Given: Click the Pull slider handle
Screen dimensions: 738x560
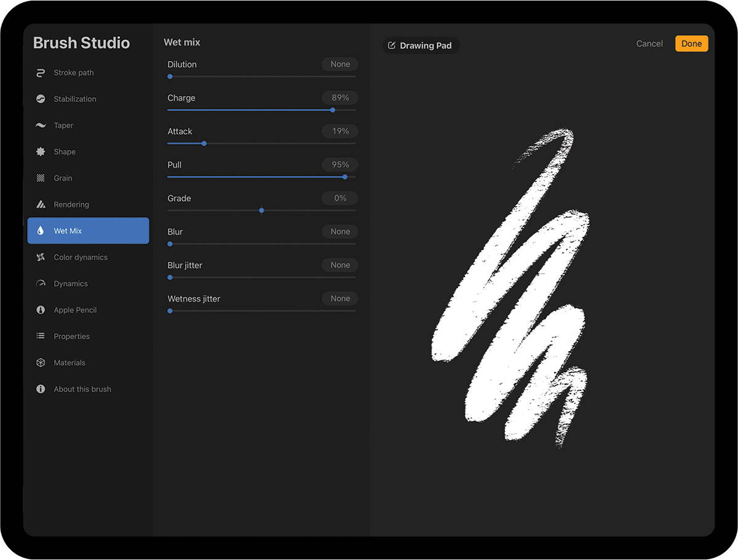Looking at the screenshot, I should (344, 177).
